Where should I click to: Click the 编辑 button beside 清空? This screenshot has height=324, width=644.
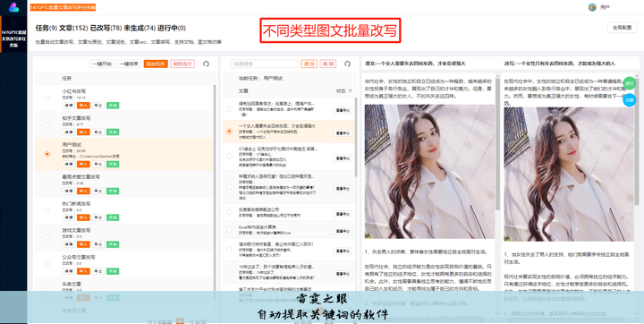pyautogui.click(x=327, y=64)
